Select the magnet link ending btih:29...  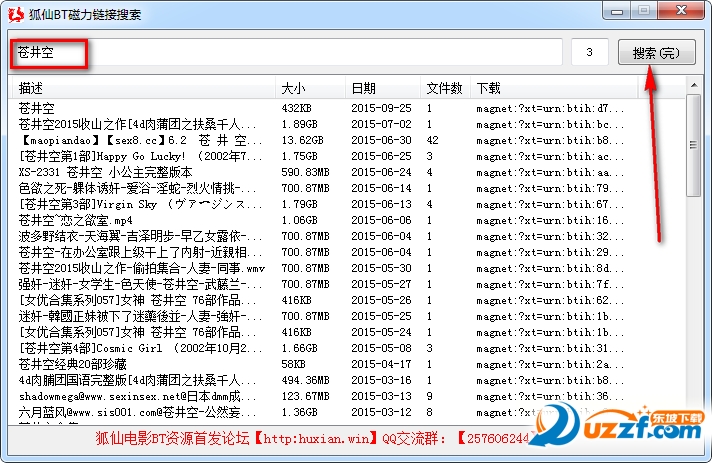(550, 252)
